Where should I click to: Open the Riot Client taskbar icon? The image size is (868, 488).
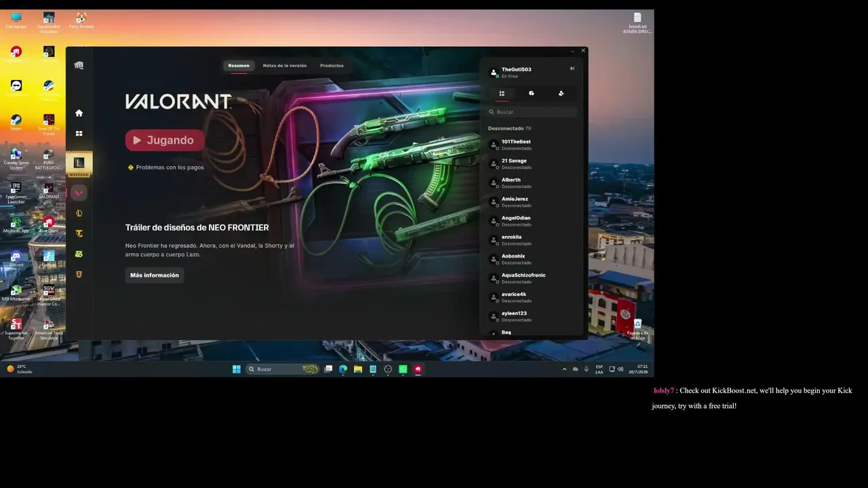[418, 369]
